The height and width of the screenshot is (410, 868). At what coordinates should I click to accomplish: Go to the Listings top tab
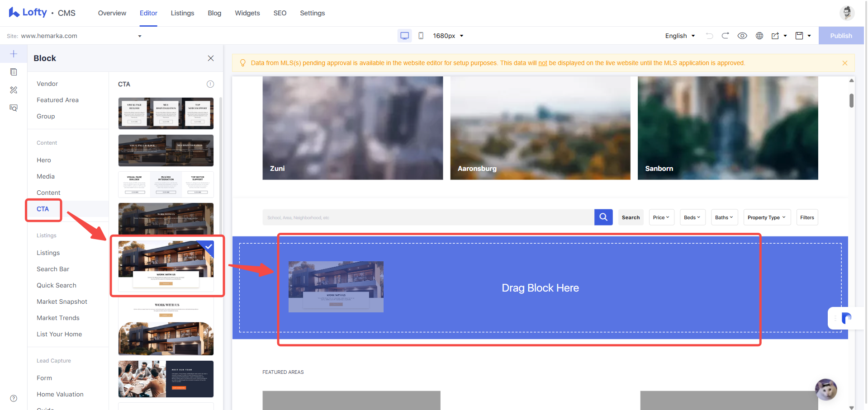click(x=182, y=13)
